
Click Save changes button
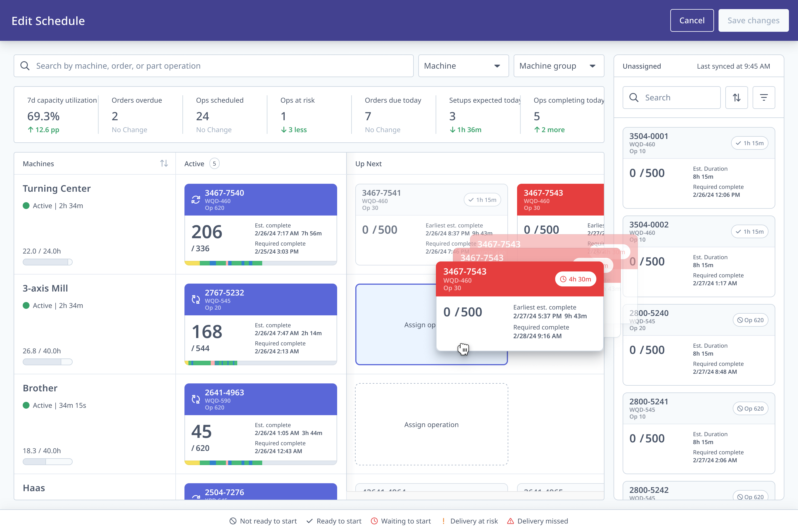tap(753, 20)
